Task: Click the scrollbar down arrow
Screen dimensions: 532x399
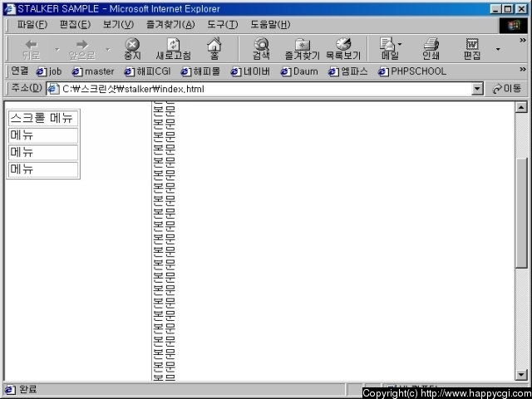Action: (x=521, y=375)
